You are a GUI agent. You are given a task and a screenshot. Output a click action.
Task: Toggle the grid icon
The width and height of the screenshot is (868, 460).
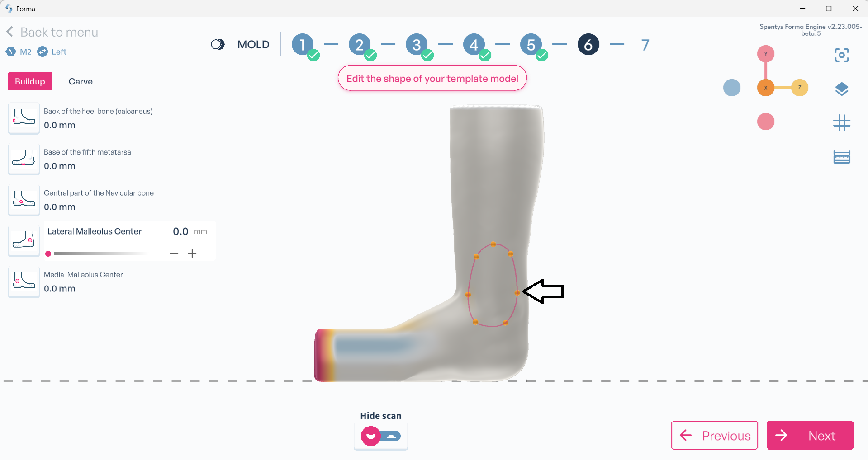tap(841, 123)
